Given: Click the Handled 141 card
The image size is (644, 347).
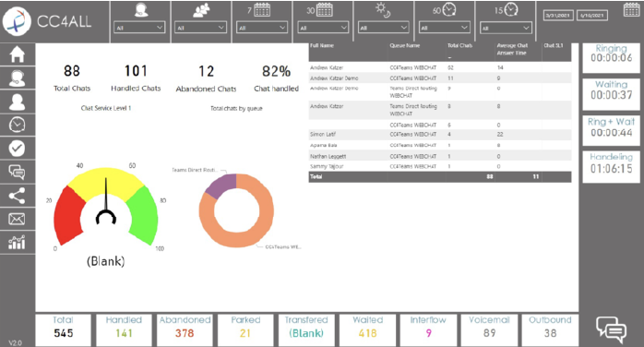Looking at the screenshot, I should (x=124, y=330).
